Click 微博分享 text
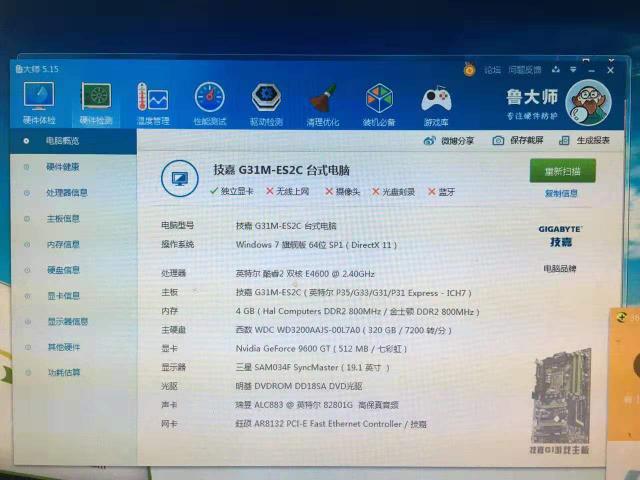The width and height of the screenshot is (640, 480). point(457,141)
